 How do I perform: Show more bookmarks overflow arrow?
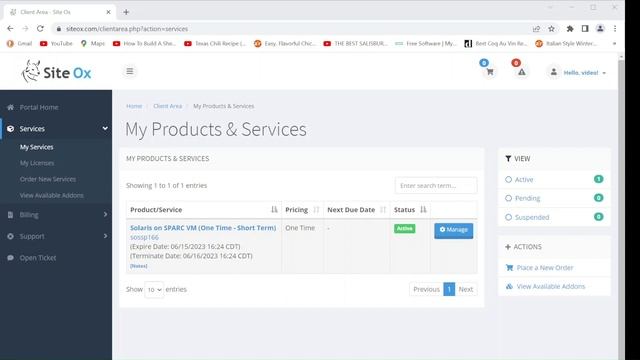(614, 43)
